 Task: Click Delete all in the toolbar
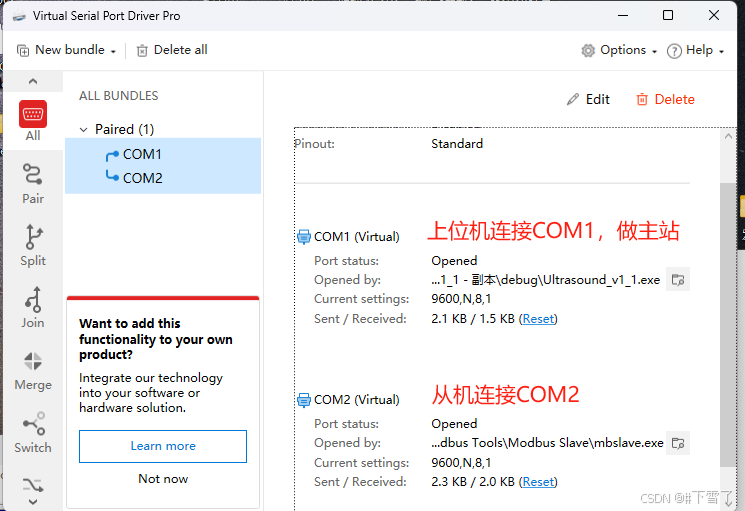(172, 50)
